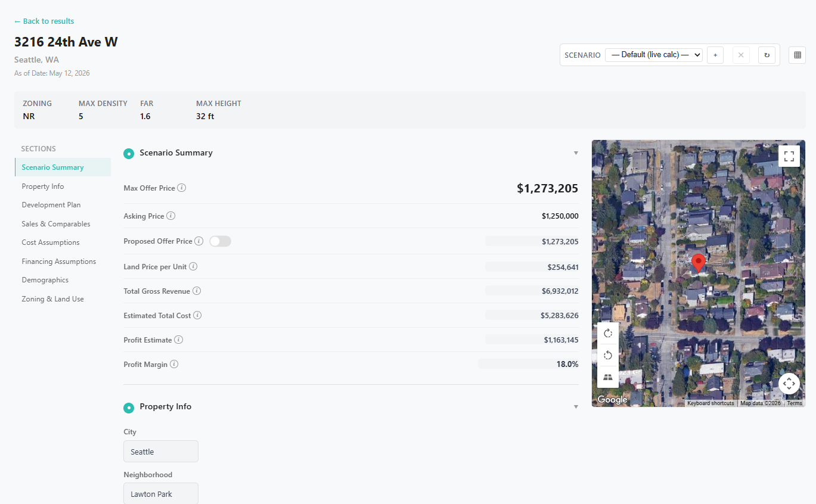Click the info icon beside Land Price per Unit
Image resolution: width=816 pixels, height=504 pixels.
[193, 267]
